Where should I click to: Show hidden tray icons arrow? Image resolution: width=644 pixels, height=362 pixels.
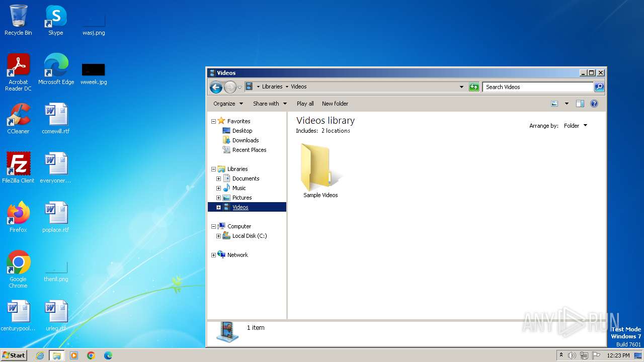tap(561, 355)
